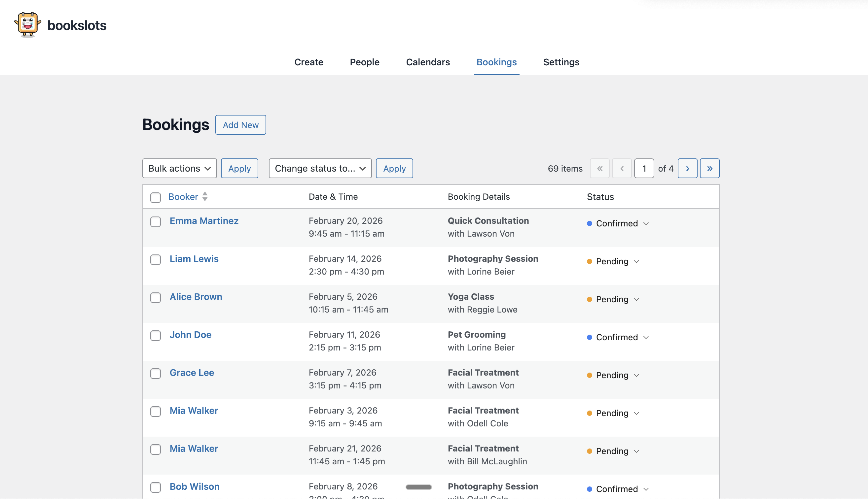Screen dimensions: 868x499
Task: Select Emma Martinez booking checkbox
Action: (x=155, y=222)
